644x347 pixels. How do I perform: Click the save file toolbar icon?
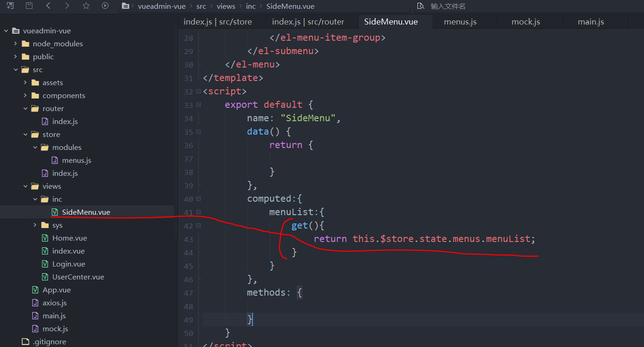click(x=29, y=6)
